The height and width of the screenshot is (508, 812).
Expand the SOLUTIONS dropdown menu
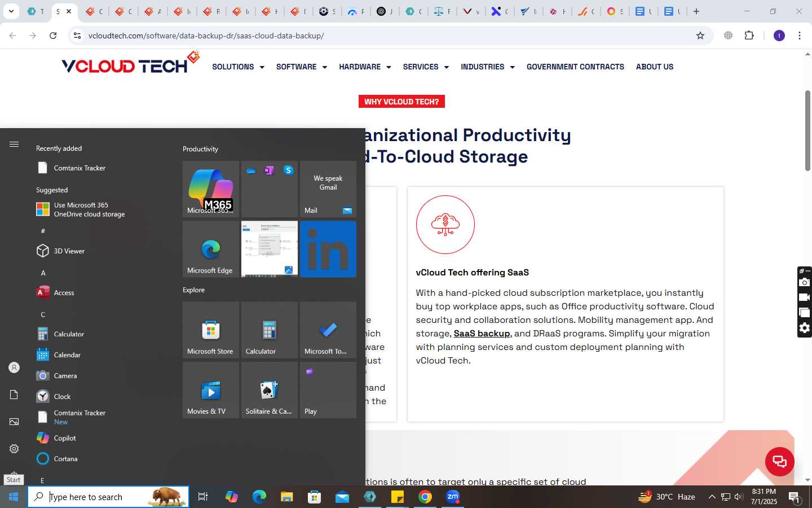(x=238, y=67)
